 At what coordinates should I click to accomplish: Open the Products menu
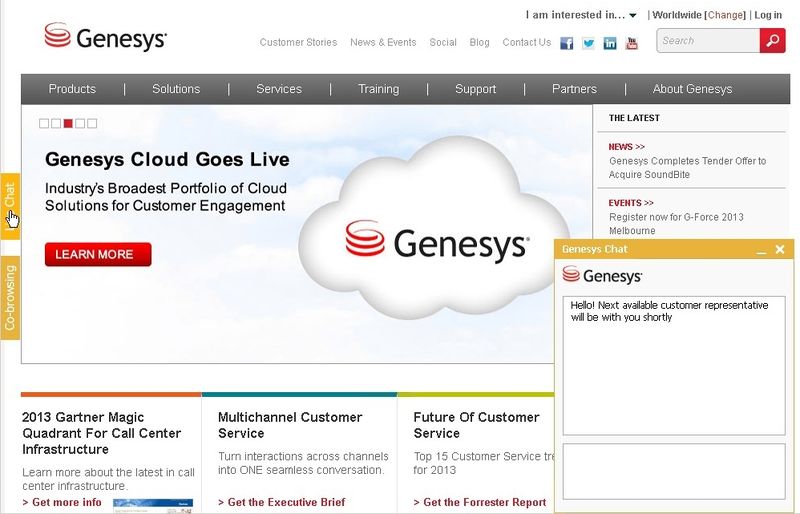pos(72,89)
